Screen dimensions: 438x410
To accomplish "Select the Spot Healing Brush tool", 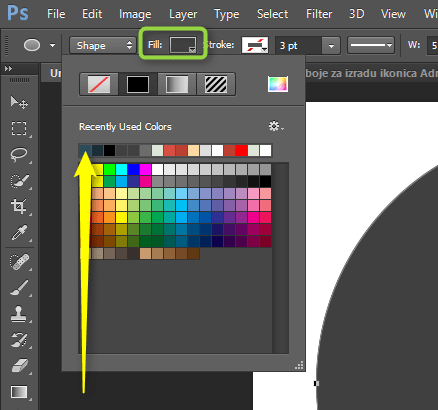I will click(x=19, y=262).
